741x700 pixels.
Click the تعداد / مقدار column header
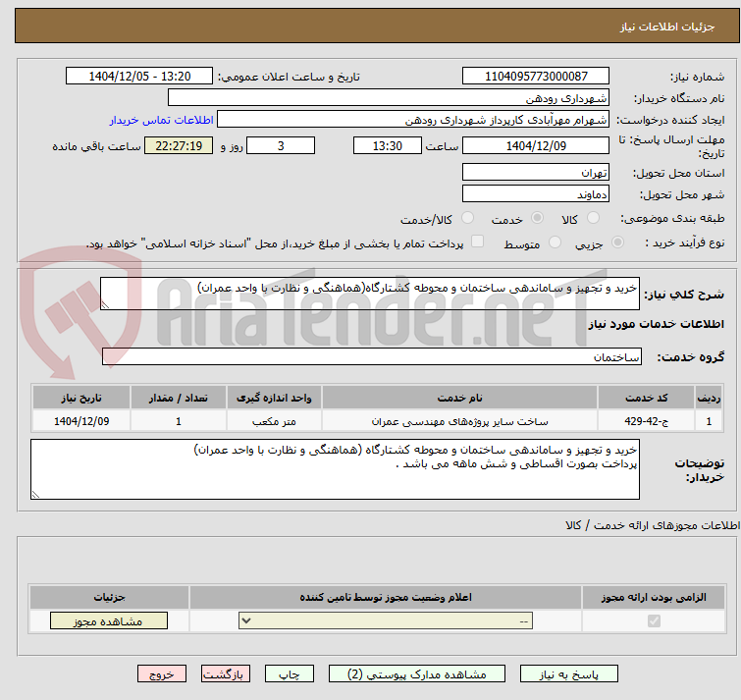[179, 398]
